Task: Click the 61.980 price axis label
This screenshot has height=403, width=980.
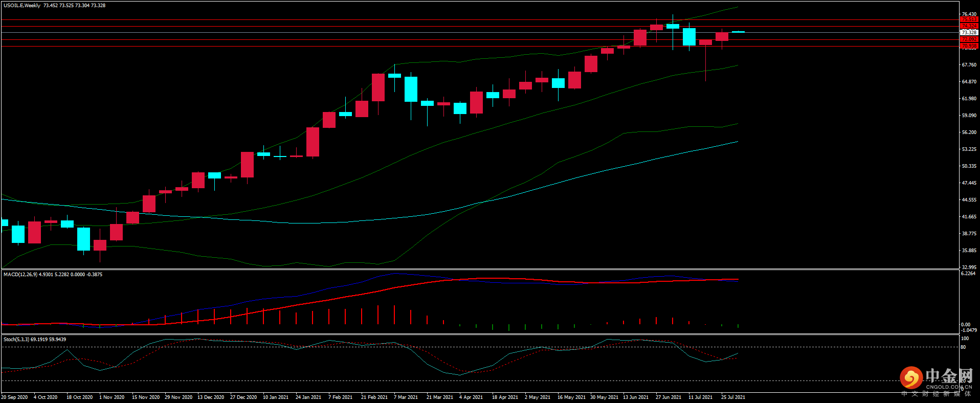Action: point(969,99)
